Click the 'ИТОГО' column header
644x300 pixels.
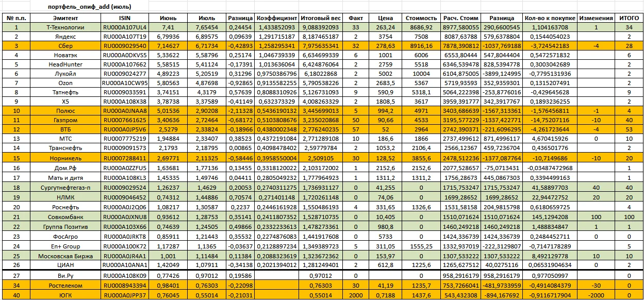pos(629,18)
